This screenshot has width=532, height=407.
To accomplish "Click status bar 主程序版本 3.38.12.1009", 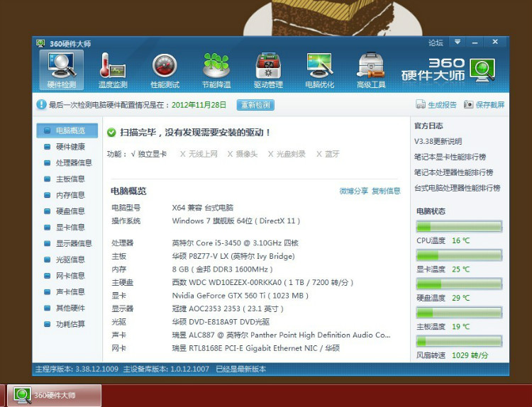I will [x=77, y=369].
